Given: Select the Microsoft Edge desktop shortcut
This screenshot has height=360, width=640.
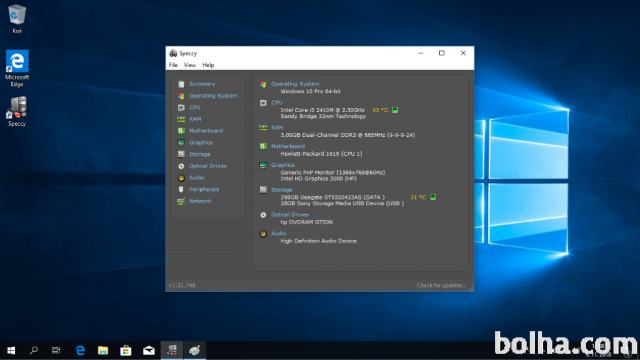Looking at the screenshot, I should click(x=17, y=69).
